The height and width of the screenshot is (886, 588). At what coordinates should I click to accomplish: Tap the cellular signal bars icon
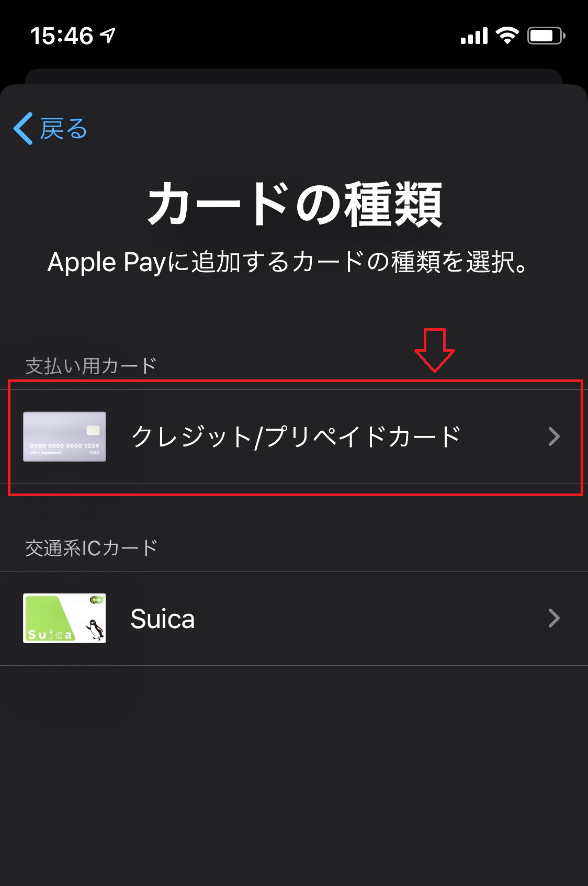tap(474, 36)
